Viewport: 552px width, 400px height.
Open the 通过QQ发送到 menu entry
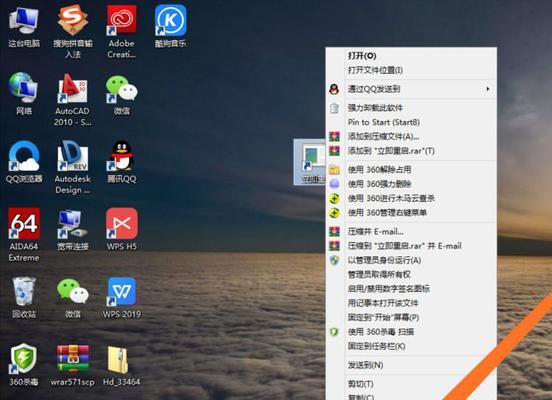click(411, 89)
